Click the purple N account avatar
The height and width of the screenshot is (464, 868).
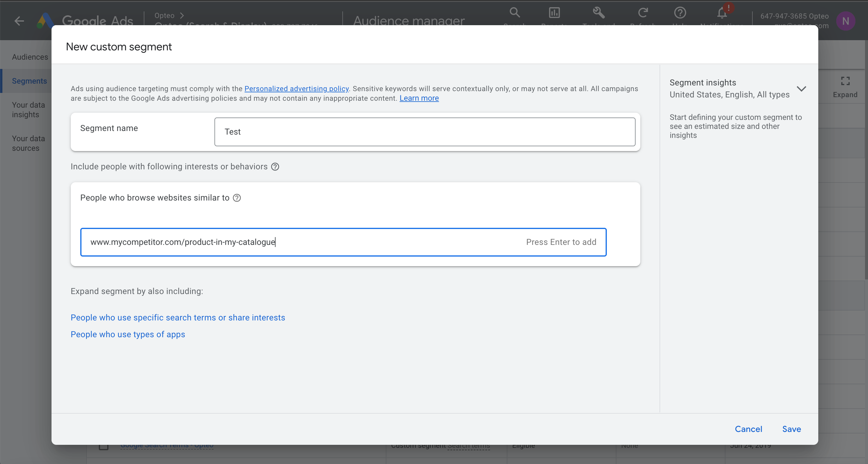point(845,21)
